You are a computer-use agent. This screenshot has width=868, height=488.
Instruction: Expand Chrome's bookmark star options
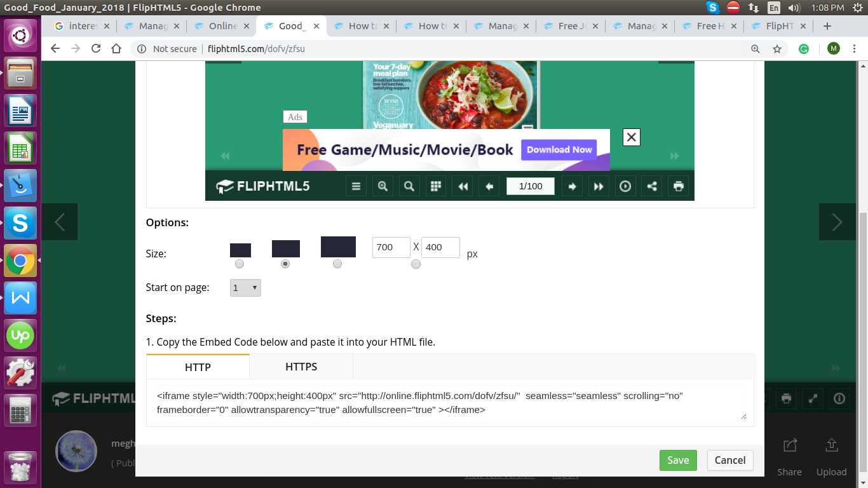[777, 49]
